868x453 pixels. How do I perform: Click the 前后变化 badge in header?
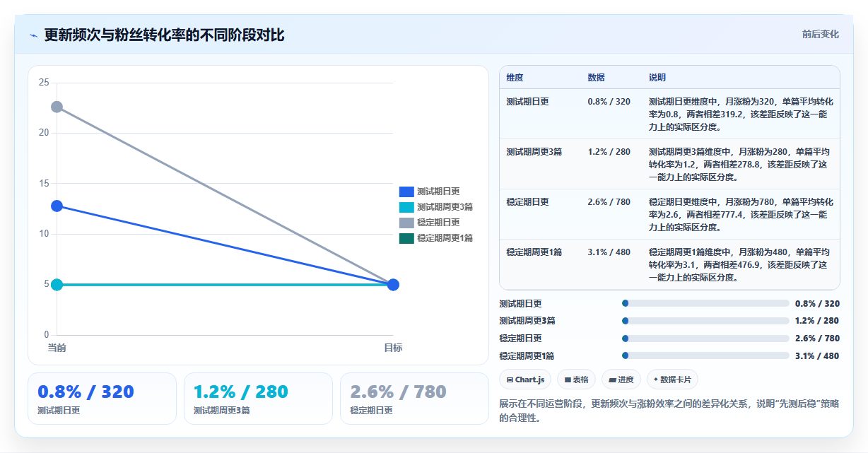pos(820,34)
